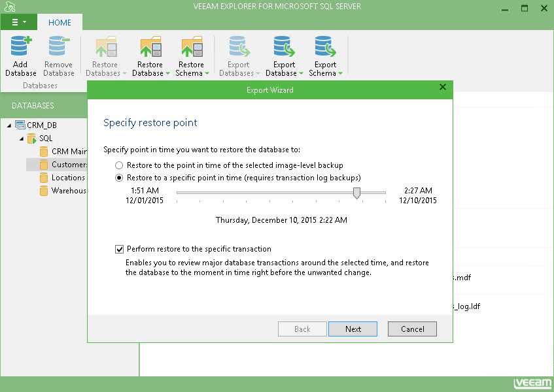Click the Databases ribbon group label
This screenshot has width=554, height=392.
coord(40,86)
